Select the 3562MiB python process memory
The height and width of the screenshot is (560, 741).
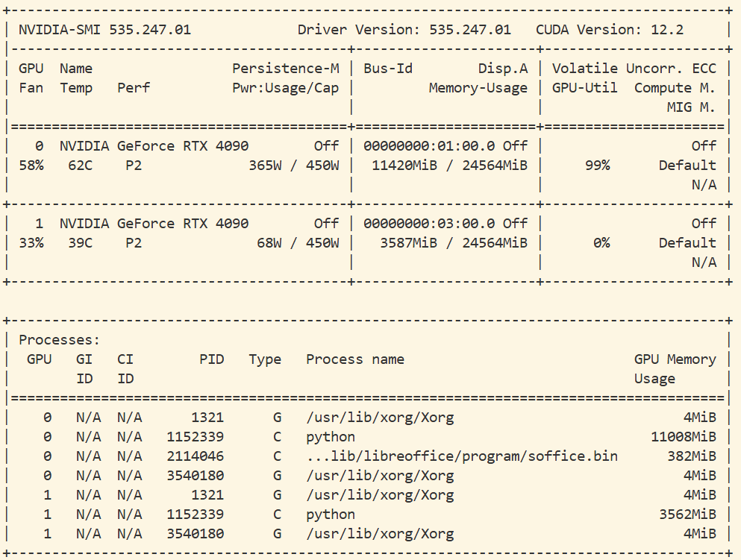[687, 515]
